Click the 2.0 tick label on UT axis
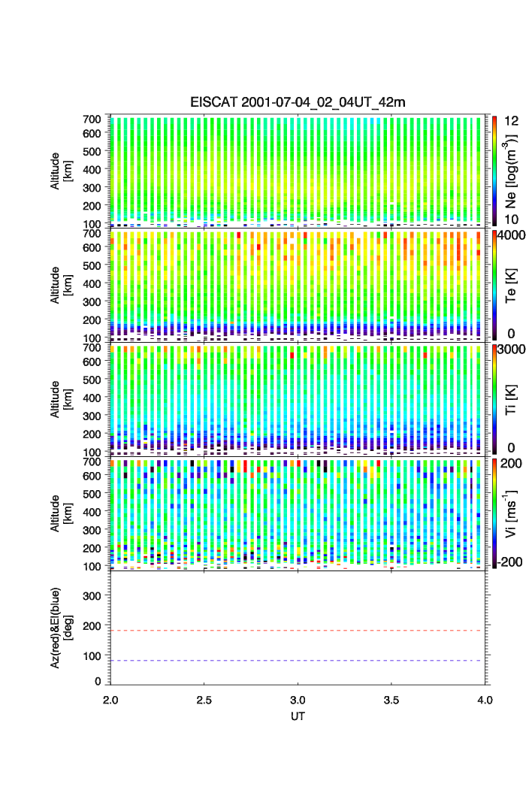The height and width of the screenshot is (799, 532). click(110, 699)
